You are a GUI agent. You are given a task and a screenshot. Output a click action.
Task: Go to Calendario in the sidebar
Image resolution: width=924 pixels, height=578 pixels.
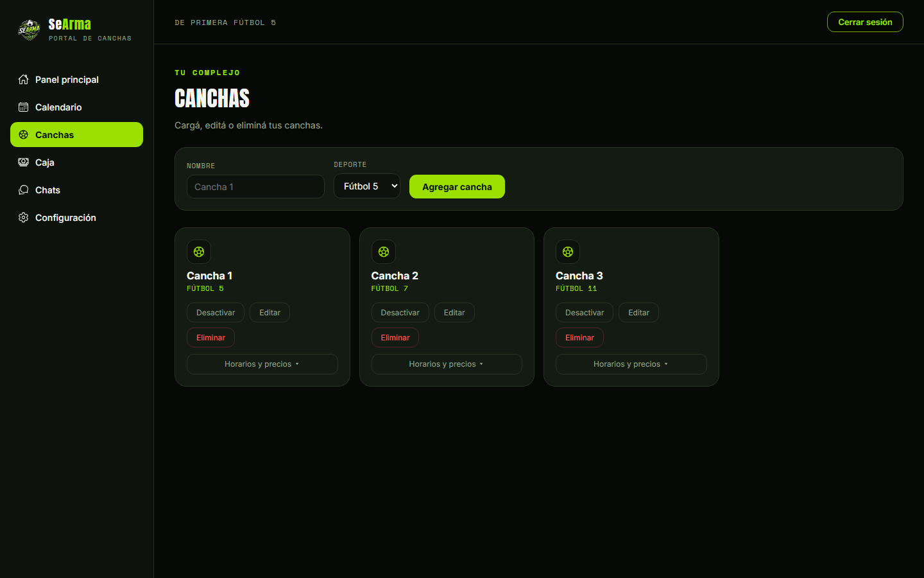coord(77,107)
